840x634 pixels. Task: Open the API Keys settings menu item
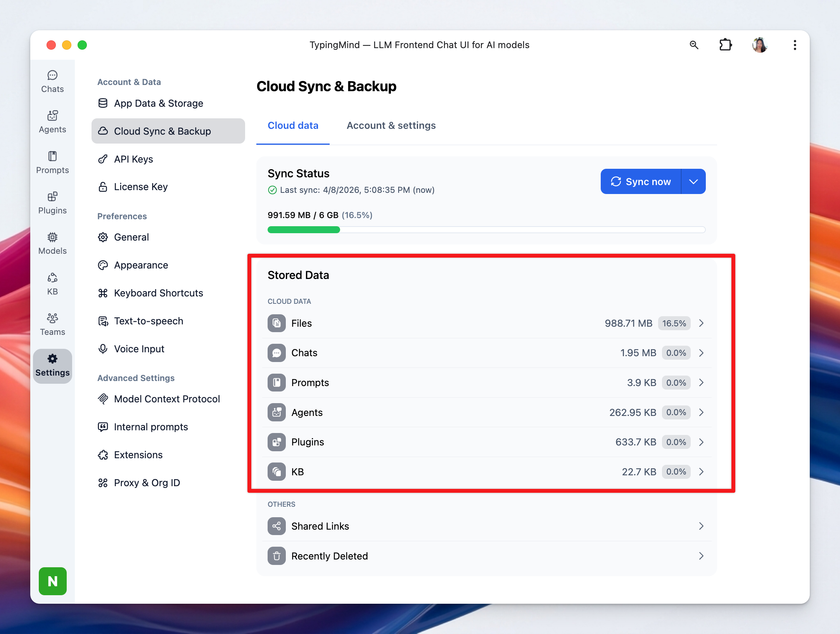click(x=133, y=159)
